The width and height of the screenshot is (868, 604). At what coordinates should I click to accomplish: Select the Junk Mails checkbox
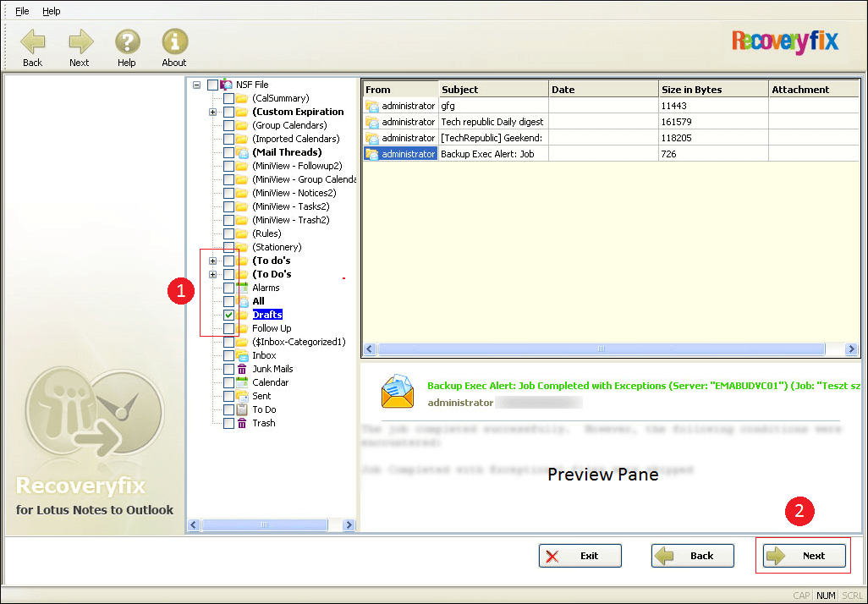pyautogui.click(x=228, y=370)
